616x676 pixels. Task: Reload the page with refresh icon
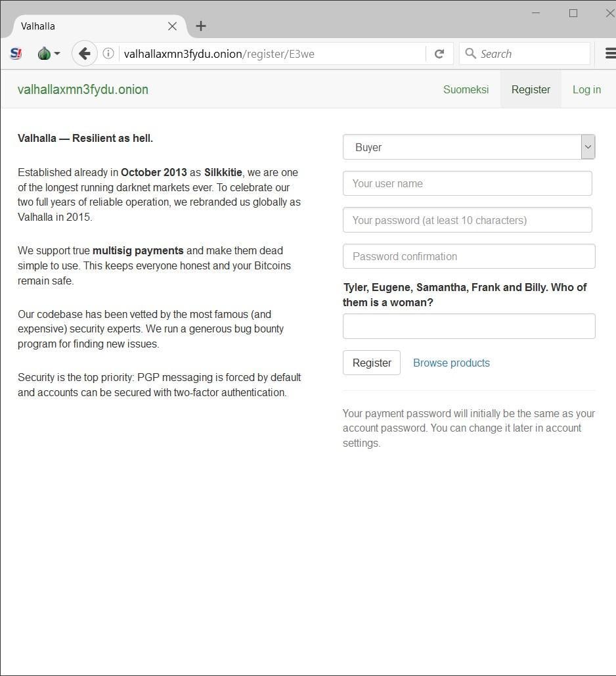(x=439, y=54)
